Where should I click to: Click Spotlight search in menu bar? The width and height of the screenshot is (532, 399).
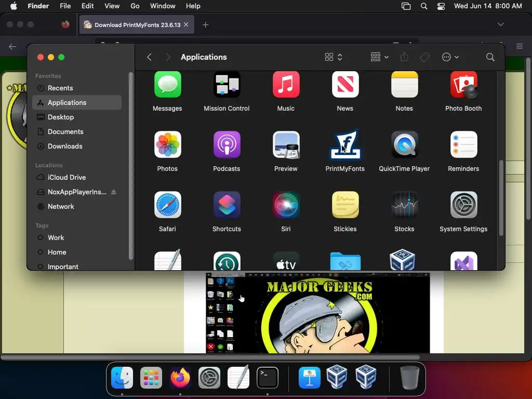point(424,6)
